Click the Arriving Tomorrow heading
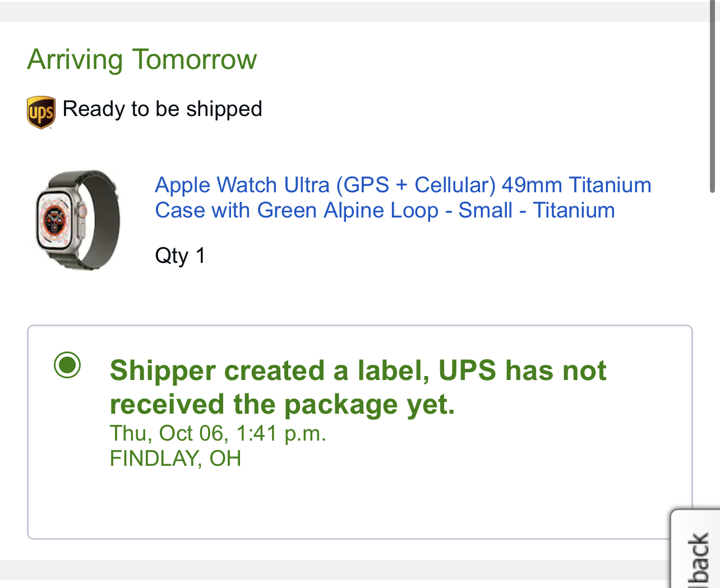720x588 pixels. coord(142,59)
